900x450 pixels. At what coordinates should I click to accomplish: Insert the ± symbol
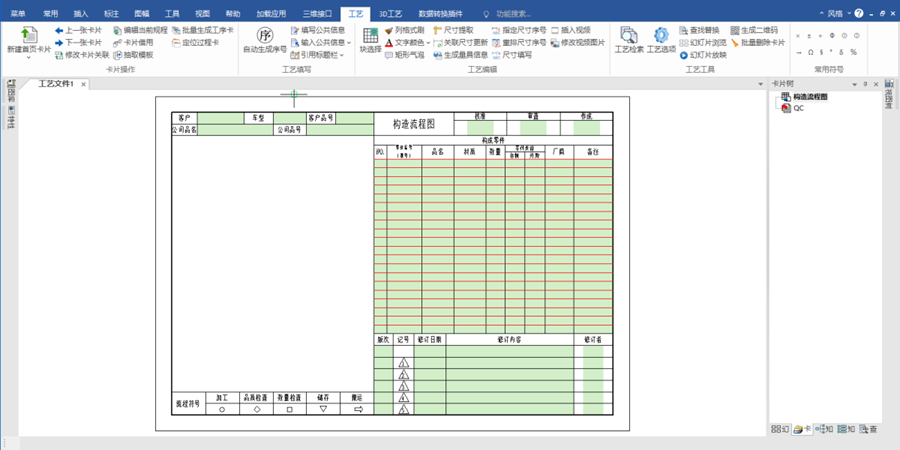809,36
